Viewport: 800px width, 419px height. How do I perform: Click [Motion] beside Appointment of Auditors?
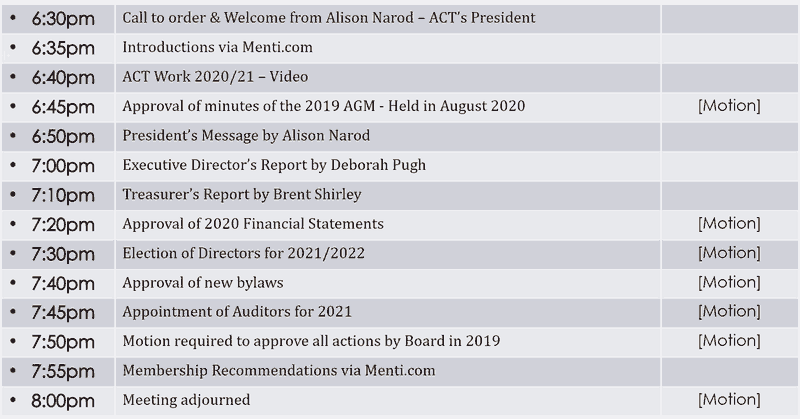[729, 312]
